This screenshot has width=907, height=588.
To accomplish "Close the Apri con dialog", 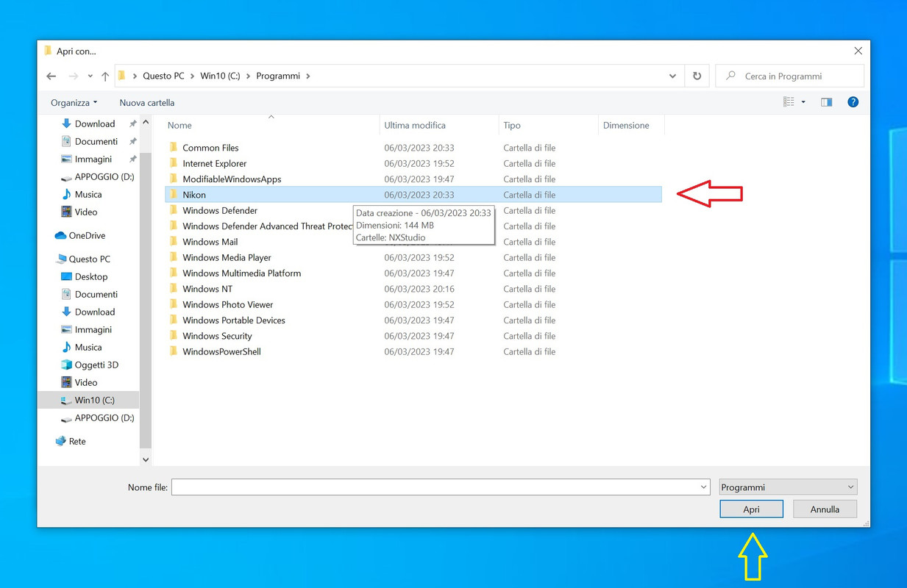I will point(858,51).
